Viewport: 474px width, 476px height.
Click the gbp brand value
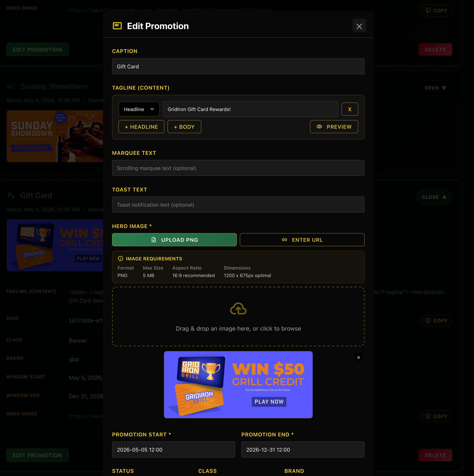(x=74, y=359)
